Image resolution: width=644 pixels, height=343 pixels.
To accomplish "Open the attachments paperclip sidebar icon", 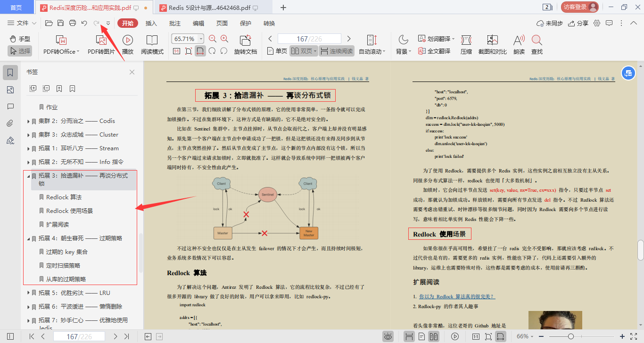I will point(10,123).
